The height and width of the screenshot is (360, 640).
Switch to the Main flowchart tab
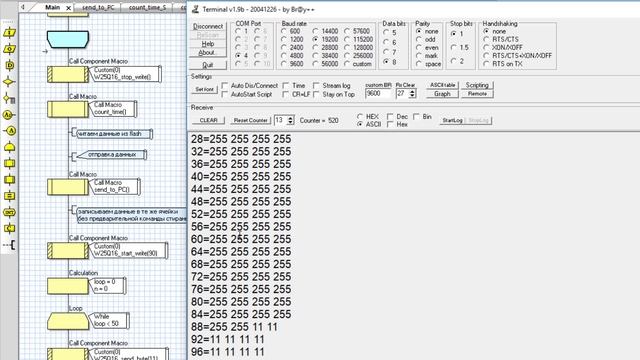pyautogui.click(x=53, y=7)
